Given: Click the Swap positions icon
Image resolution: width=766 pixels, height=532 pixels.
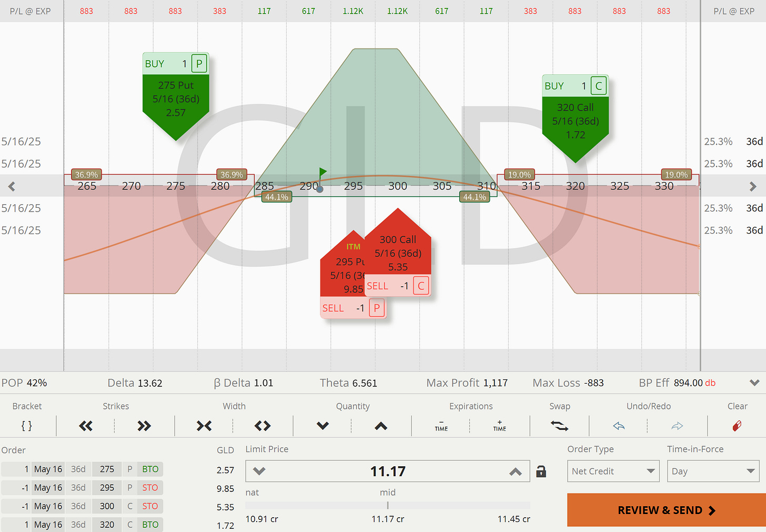Looking at the screenshot, I should [559, 426].
